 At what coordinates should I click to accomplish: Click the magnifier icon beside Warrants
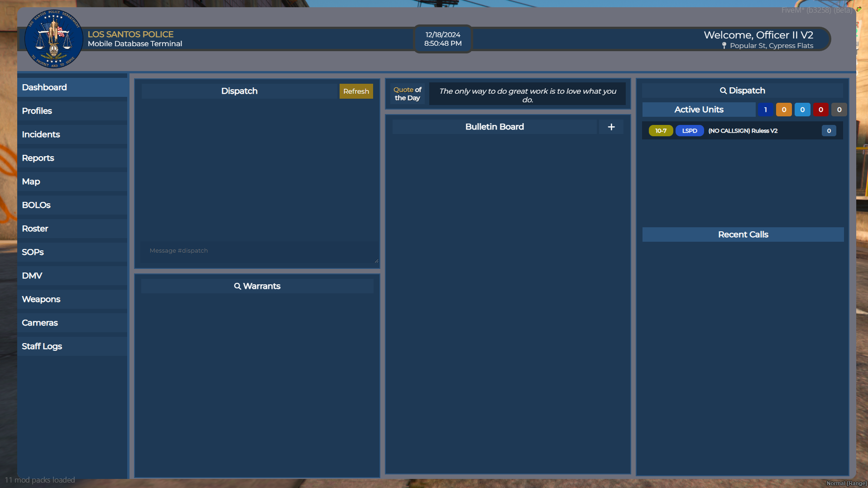(237, 286)
